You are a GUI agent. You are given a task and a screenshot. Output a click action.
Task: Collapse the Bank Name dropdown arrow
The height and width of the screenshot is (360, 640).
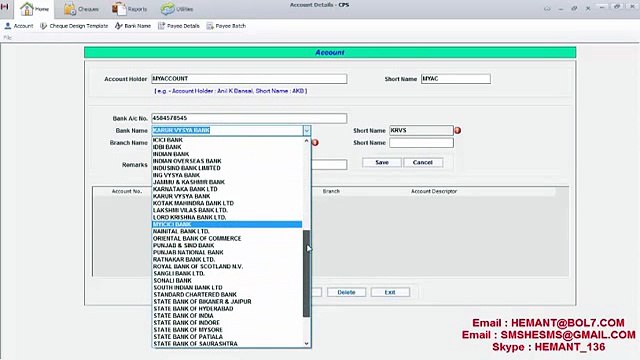pos(307,131)
